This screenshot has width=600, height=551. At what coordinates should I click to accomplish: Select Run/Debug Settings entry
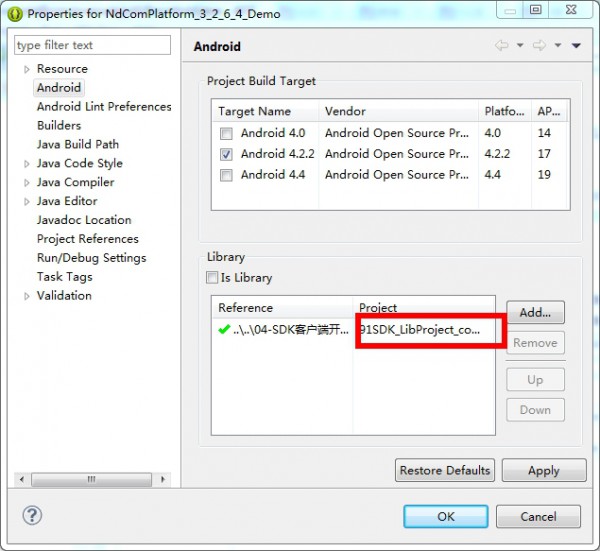(x=91, y=258)
